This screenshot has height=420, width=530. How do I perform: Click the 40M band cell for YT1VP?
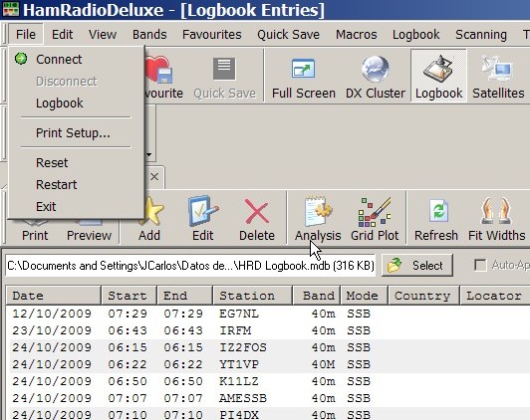pos(323,364)
